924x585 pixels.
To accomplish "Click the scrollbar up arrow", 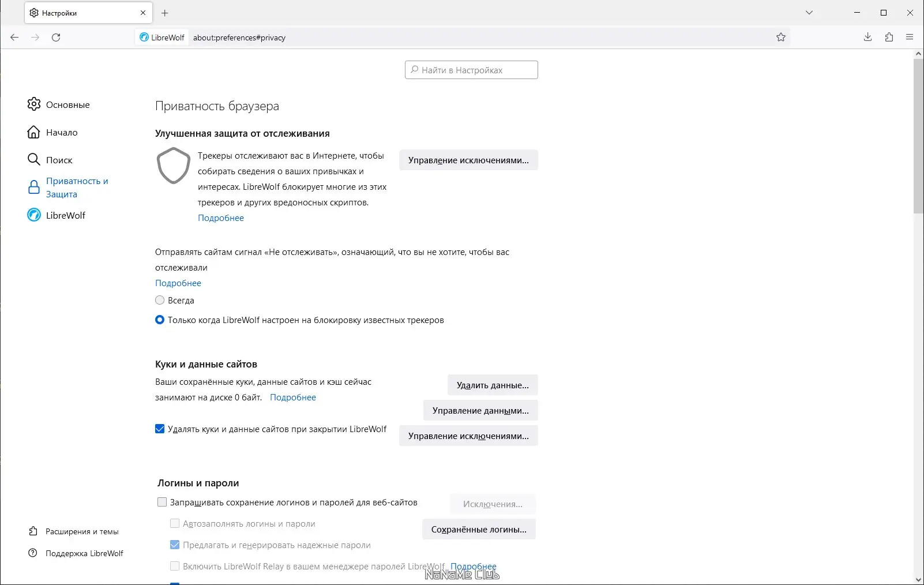I will [x=919, y=54].
